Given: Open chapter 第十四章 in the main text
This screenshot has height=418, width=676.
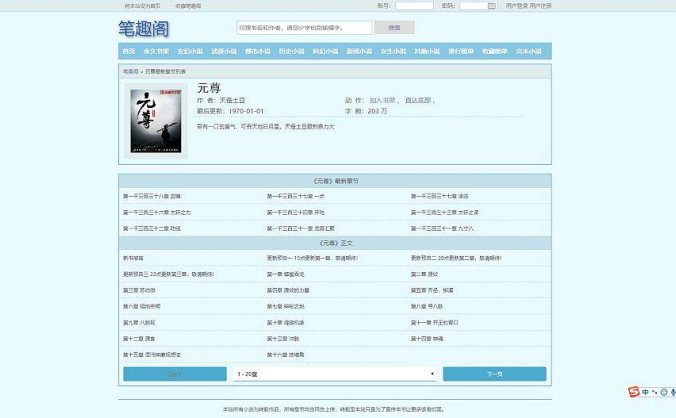Looking at the screenshot, I should [427, 339].
